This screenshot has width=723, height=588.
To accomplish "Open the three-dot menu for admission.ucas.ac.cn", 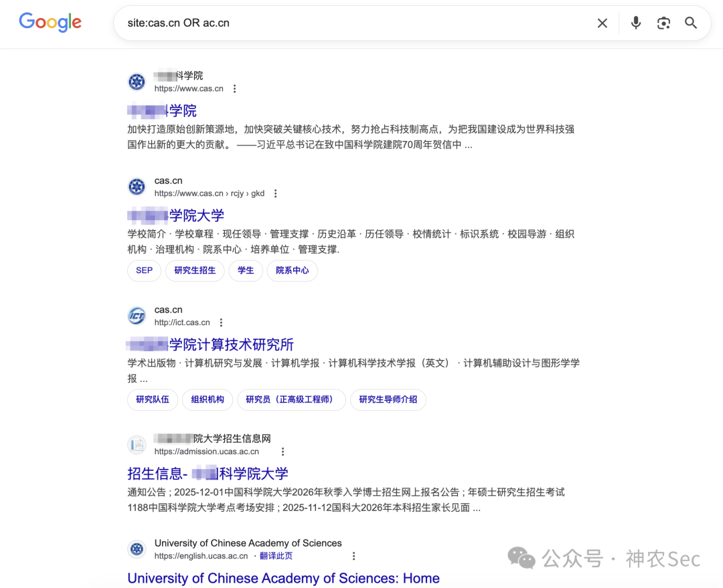I will tap(283, 451).
